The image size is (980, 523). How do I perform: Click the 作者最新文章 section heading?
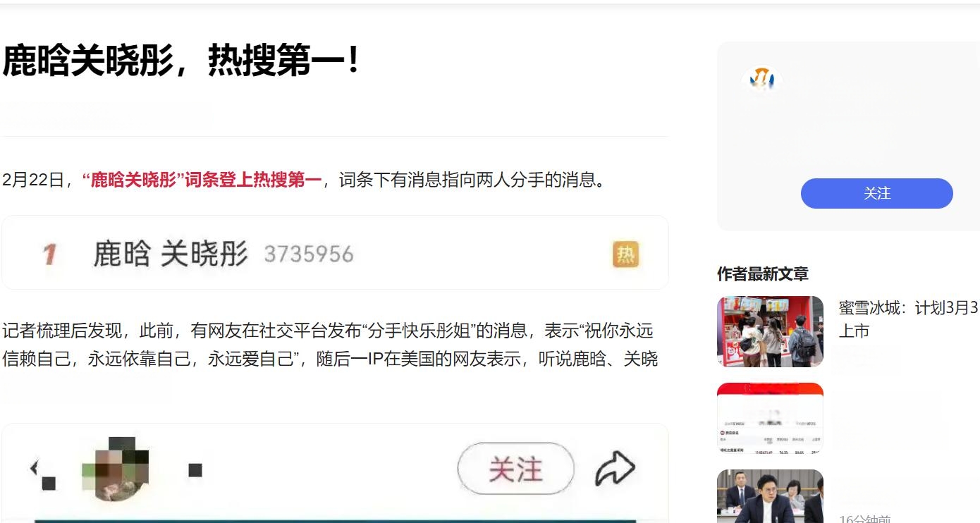762,273
